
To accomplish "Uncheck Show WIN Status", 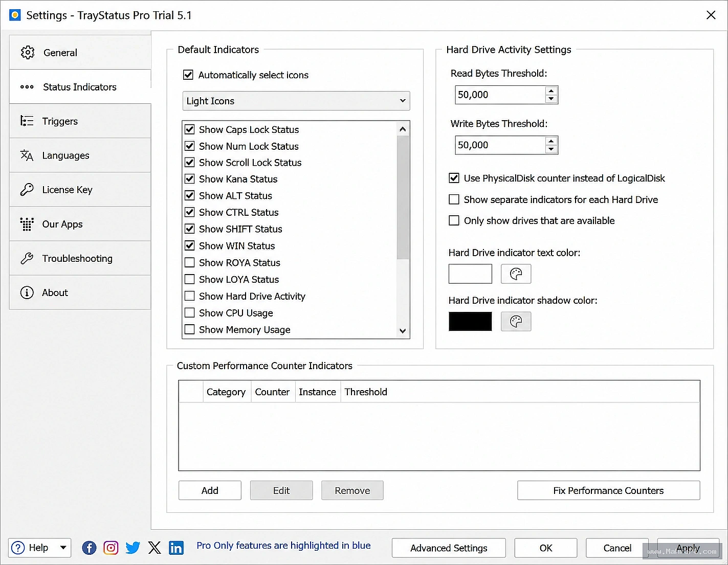I will point(190,245).
